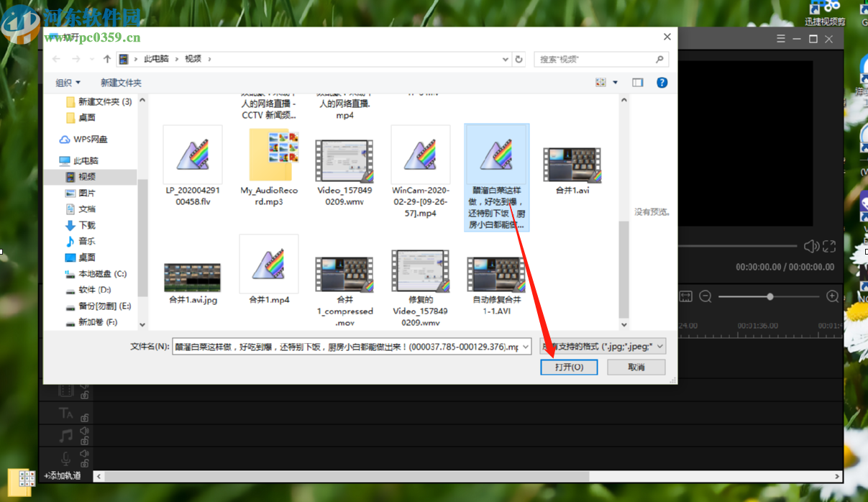
Task: Enter fullscreen preview in the editor
Action: coord(829,247)
